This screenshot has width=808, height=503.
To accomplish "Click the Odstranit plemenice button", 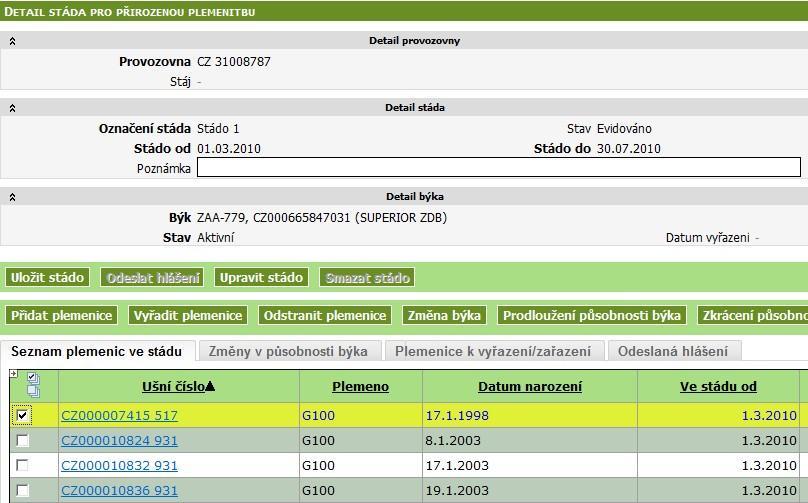I will tap(325, 315).
